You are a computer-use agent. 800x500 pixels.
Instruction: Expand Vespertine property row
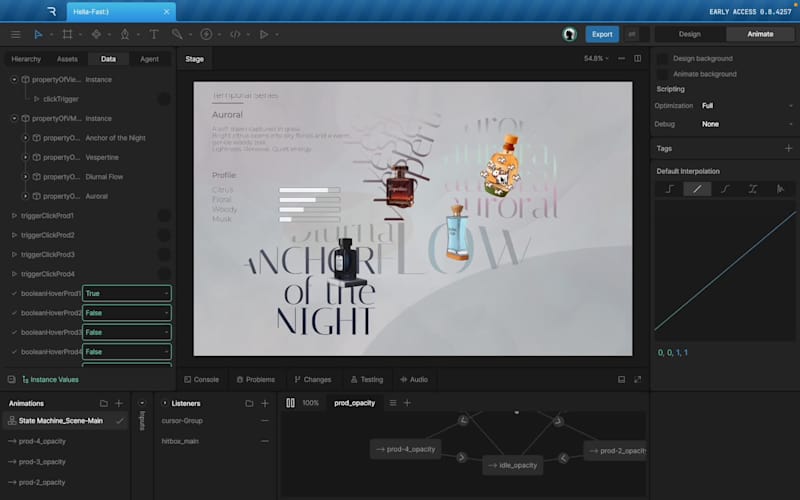coord(25,157)
